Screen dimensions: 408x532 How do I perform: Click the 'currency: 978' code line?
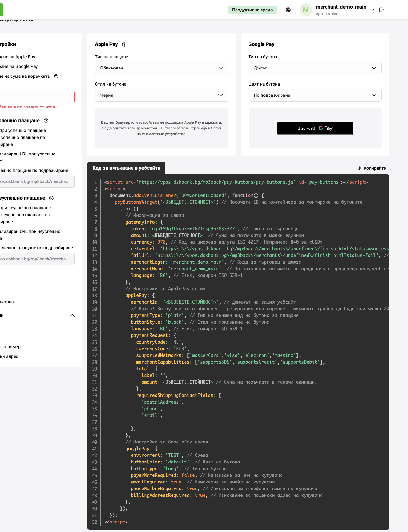[x=227, y=242]
